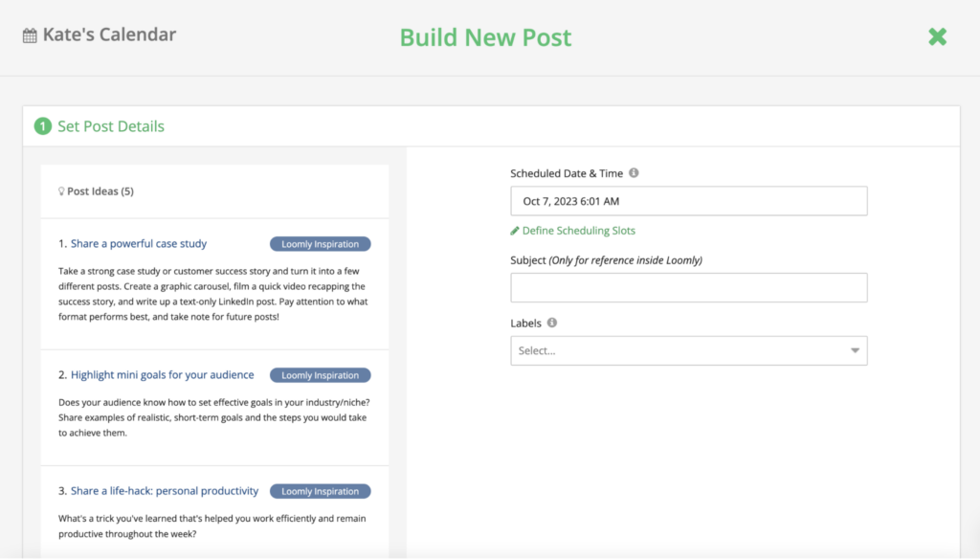Click the dropdown arrow in the Select field
This screenshot has width=980, height=559.
(x=855, y=350)
